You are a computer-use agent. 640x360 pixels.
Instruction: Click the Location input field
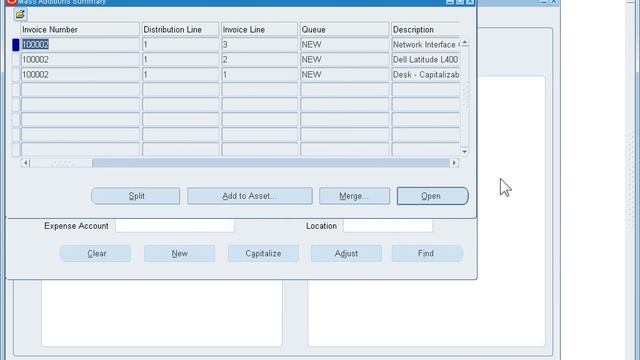click(388, 226)
